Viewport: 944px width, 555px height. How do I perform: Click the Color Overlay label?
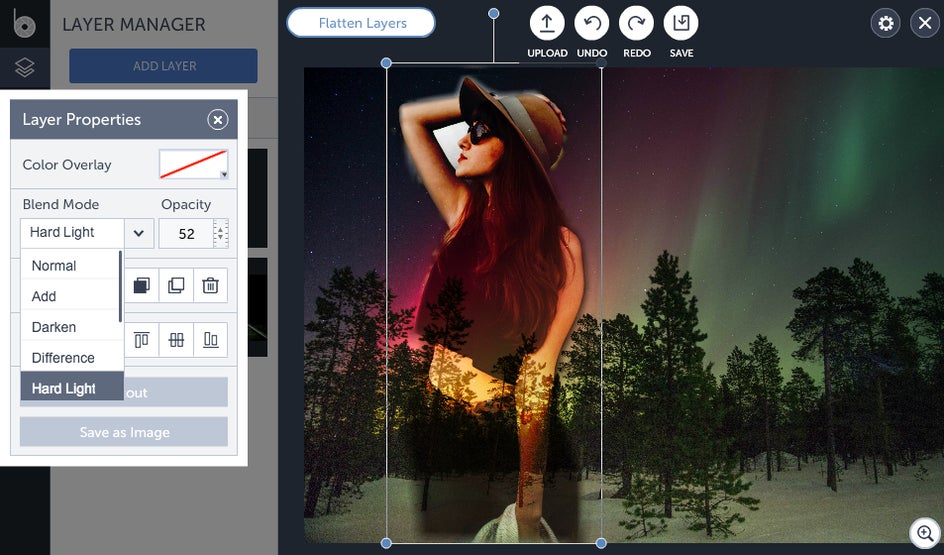pos(67,165)
